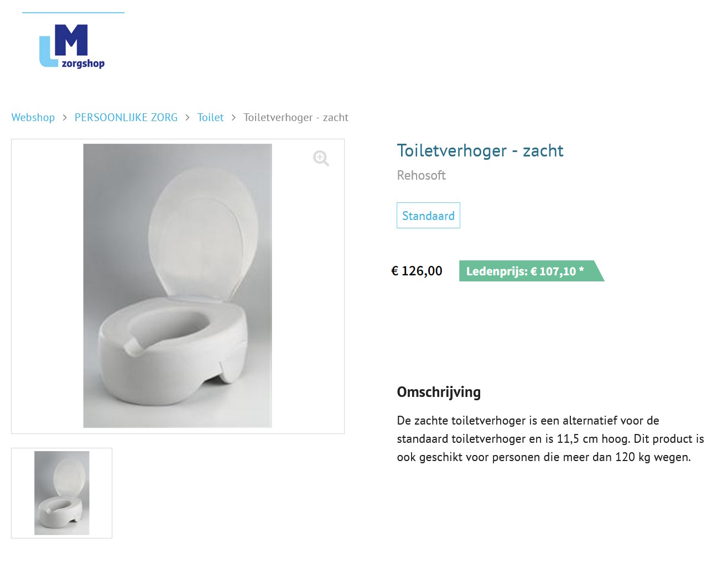The image size is (728, 565).
Task: Click the chevron after Webshop breadcrumb
Action: point(65,118)
